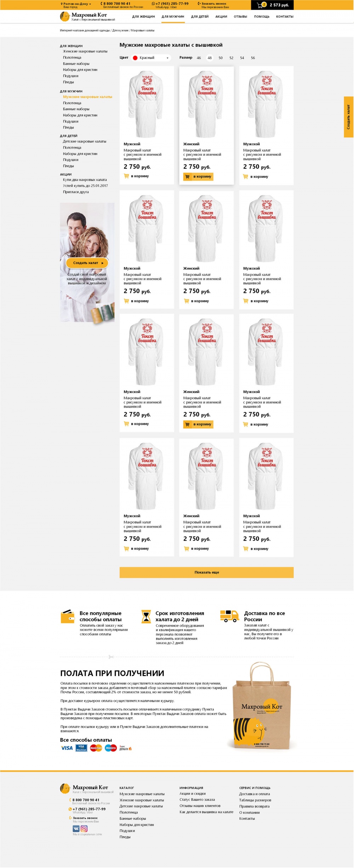Expand the Красный color dropdown
354x868 pixels.
(x=151, y=58)
